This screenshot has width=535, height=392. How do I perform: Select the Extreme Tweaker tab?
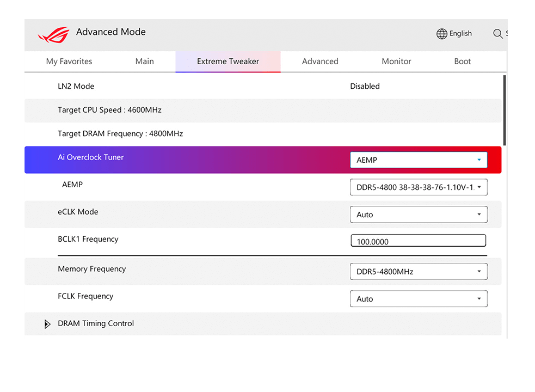pos(228,62)
